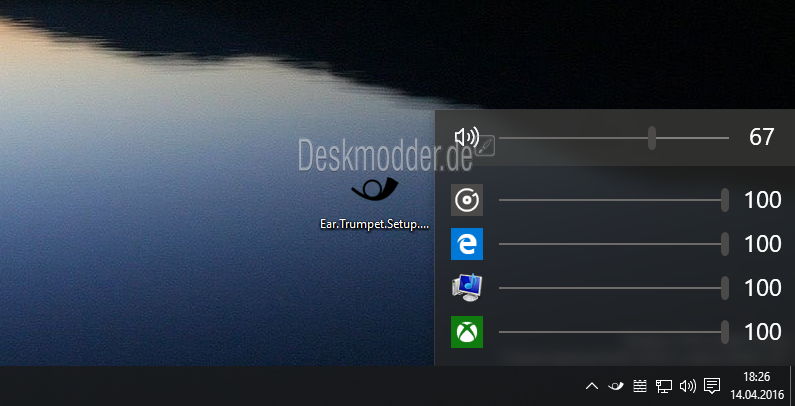The image size is (795, 406).
Task: Open the Action Center notifications icon
Action: tap(712, 386)
